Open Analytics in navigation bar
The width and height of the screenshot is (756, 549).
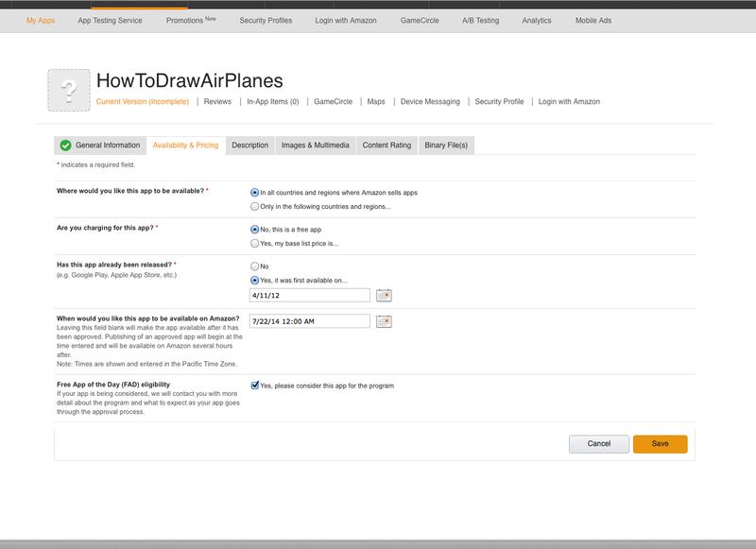click(x=537, y=20)
